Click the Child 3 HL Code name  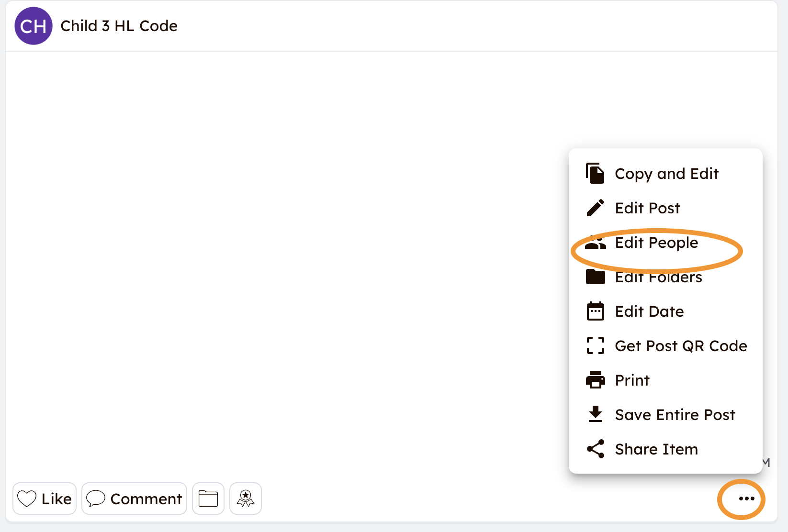119,26
